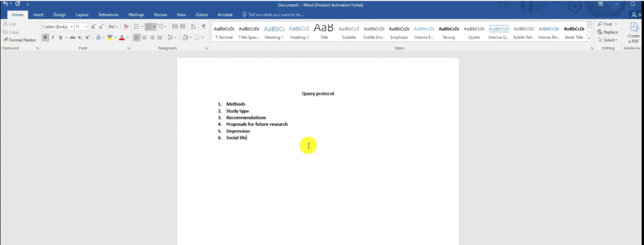The width and height of the screenshot is (644, 245).
Task: Apply the Strong style
Action: click(x=448, y=33)
